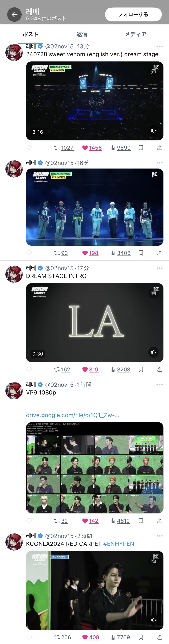Screen dimensions: 169x644
Task: Unmute the RED CARPET video
Action: point(154,620)
